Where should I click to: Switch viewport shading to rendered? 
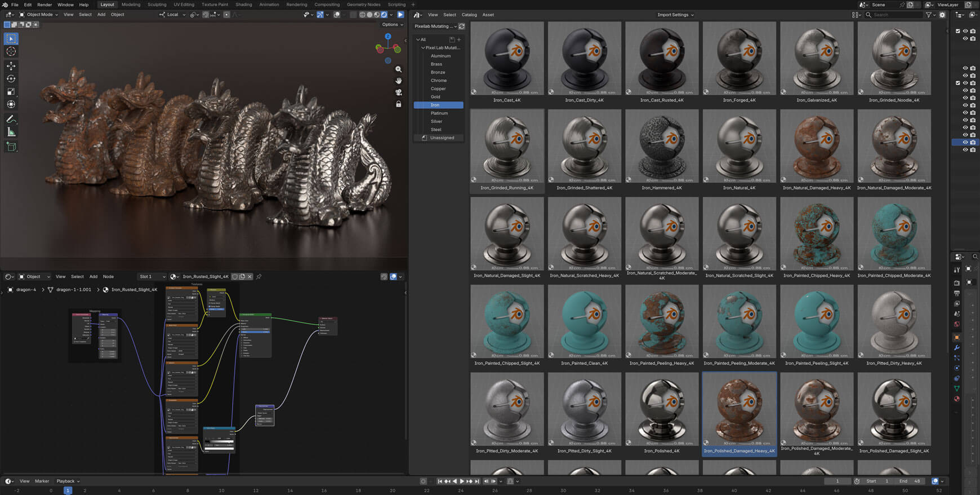coord(384,15)
